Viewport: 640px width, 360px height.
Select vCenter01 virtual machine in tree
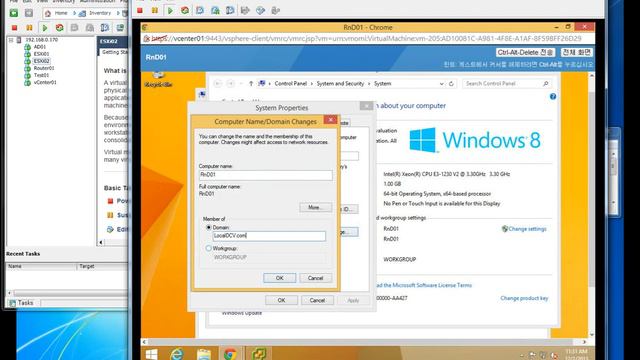pos(45,82)
